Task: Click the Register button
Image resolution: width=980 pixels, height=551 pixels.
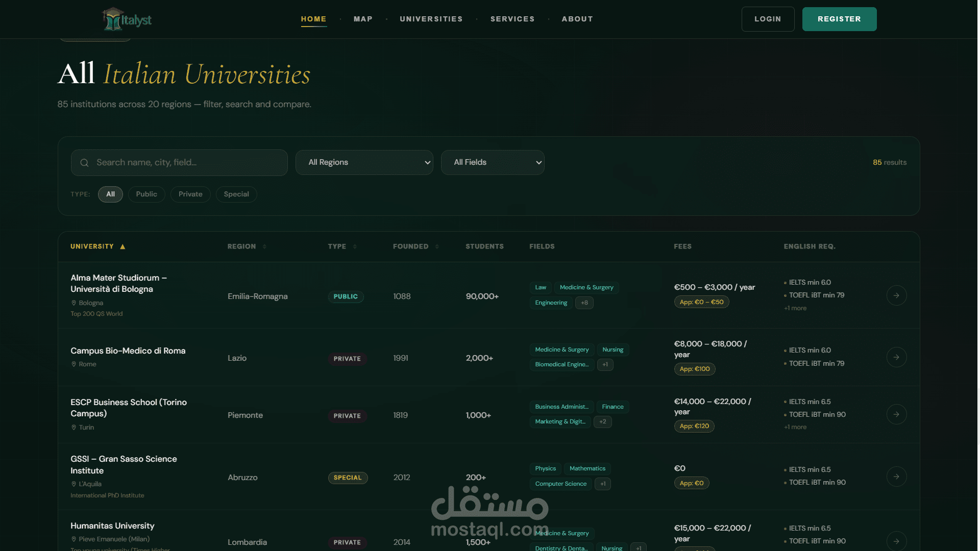Action: pyautogui.click(x=839, y=19)
